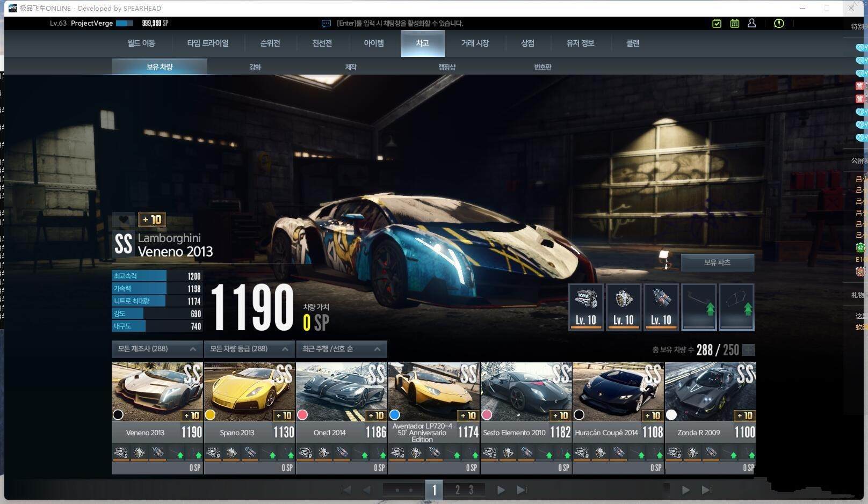Open the event calendar grid icon

tap(734, 23)
